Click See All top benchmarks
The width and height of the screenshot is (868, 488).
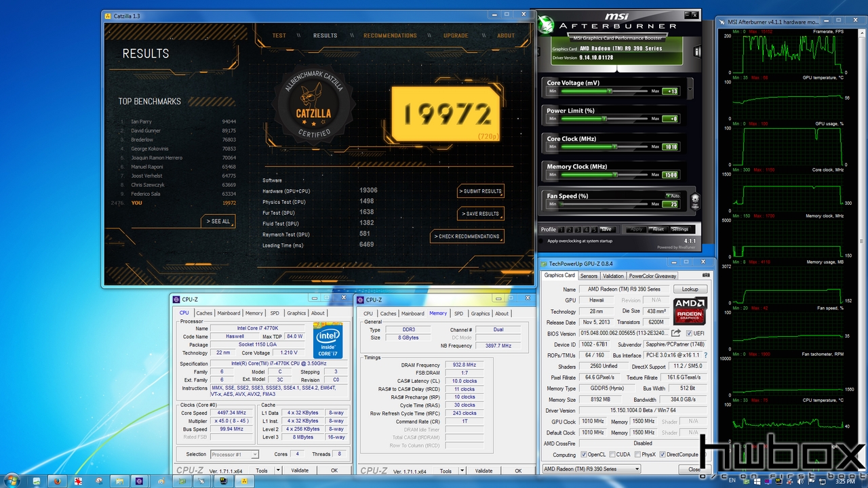218,222
